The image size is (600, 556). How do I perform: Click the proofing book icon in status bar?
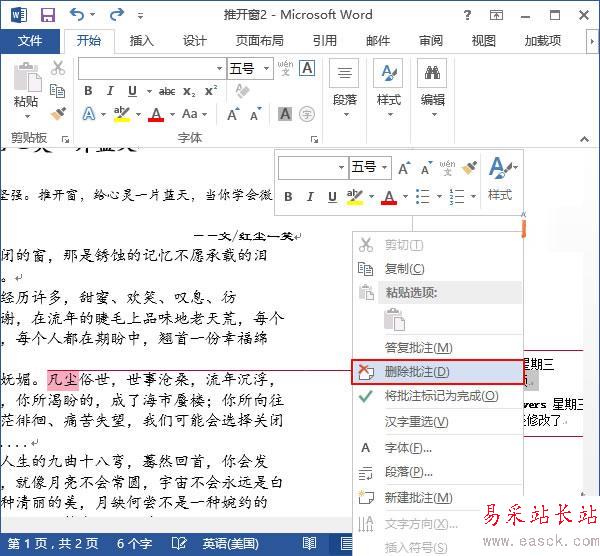click(179, 543)
